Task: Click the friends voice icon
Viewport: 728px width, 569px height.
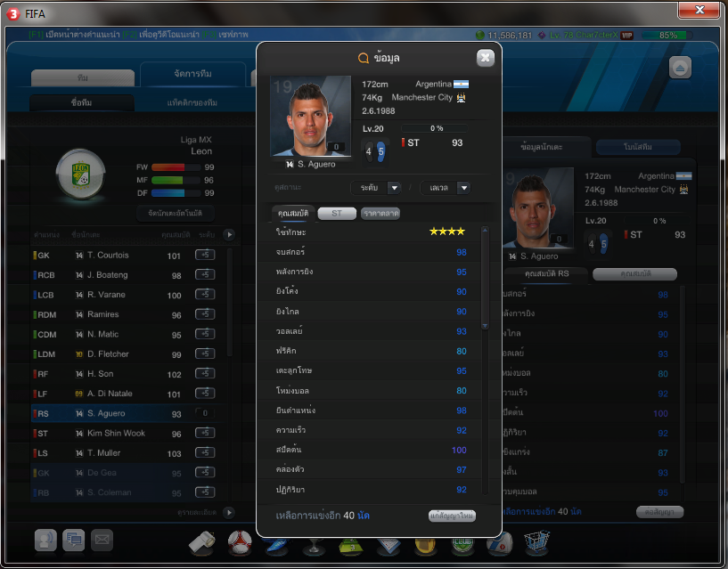Action: tap(45, 541)
